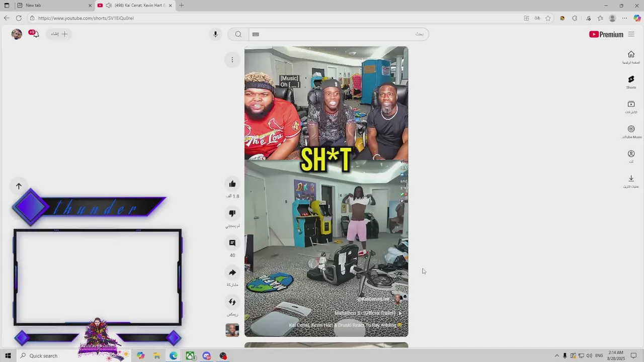Open the Xbox app from the taskbar
644x362 pixels.
point(190,355)
